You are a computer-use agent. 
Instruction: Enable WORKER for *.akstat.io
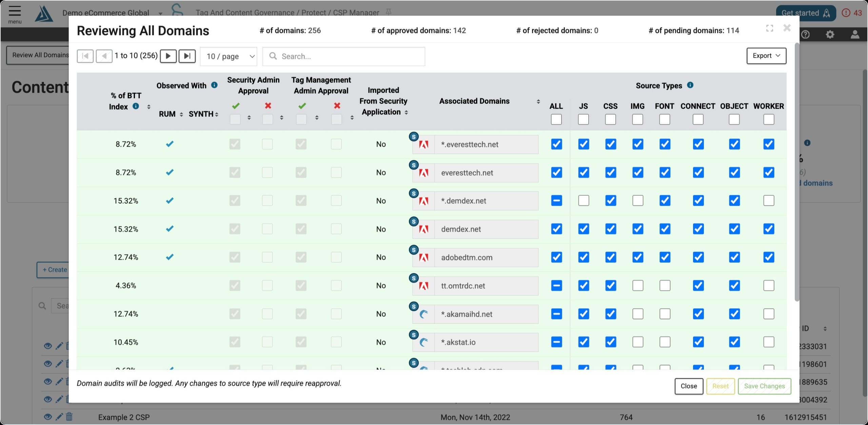[x=769, y=342]
